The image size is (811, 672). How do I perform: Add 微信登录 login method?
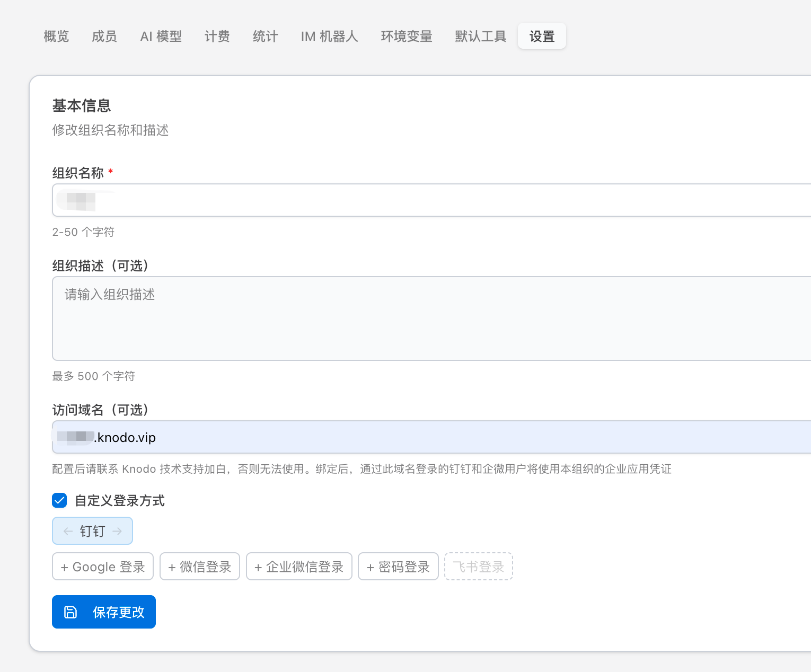pos(200,567)
